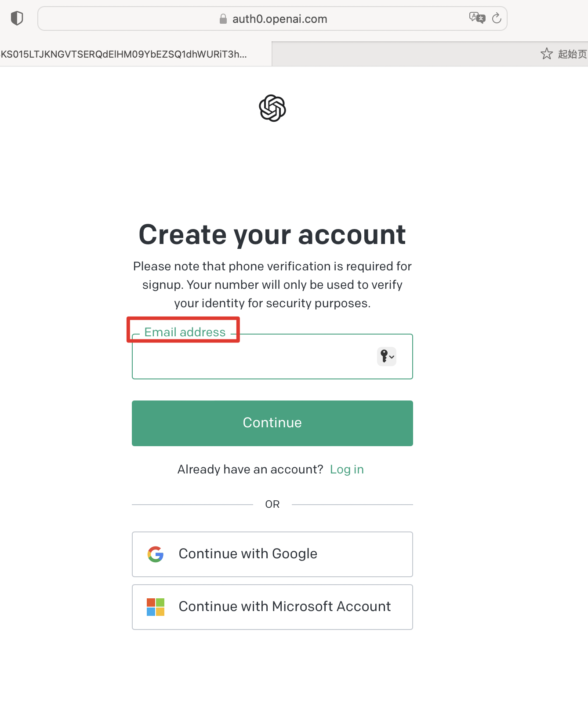Click the lock icon beside auth0.openai.com
This screenshot has height=706, width=588.
coord(223,18)
